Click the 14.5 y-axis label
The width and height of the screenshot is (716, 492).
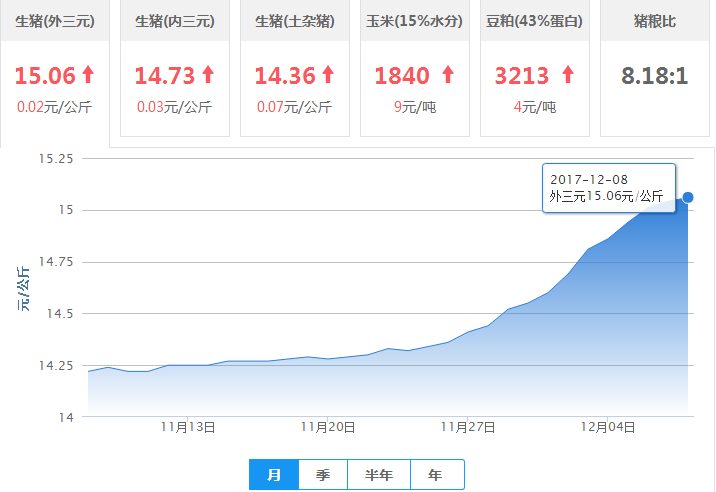coord(60,314)
